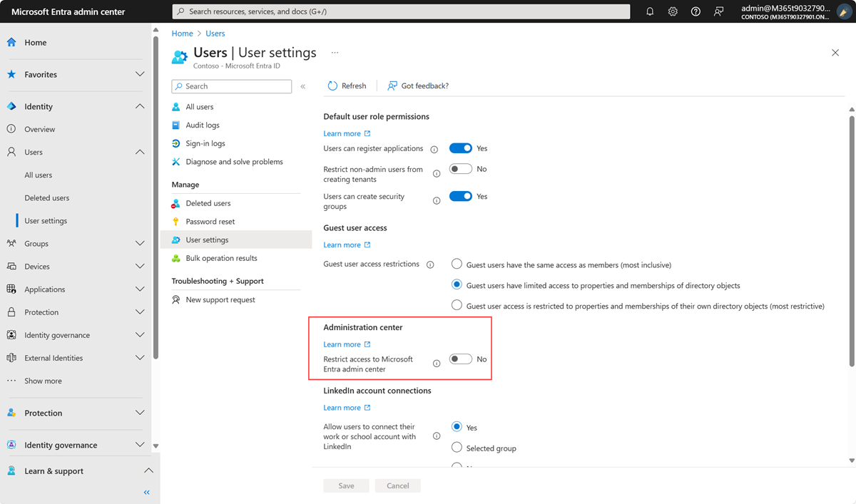Click the more options ellipsis beside title

[335, 53]
